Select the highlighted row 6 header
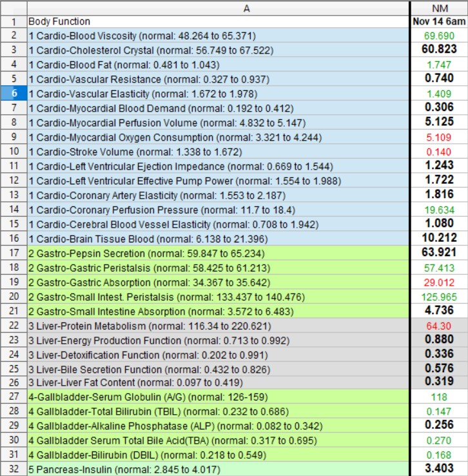468x476 pixels. pos(13,94)
